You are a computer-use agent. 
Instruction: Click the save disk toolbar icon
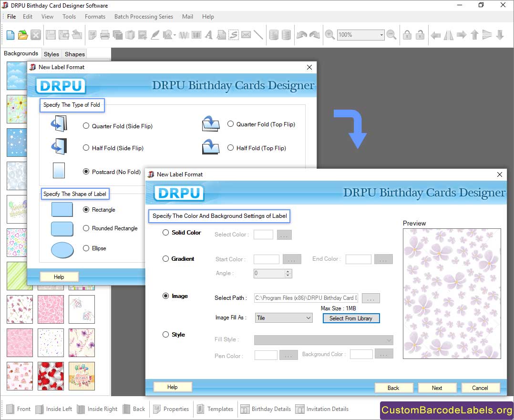51,35
